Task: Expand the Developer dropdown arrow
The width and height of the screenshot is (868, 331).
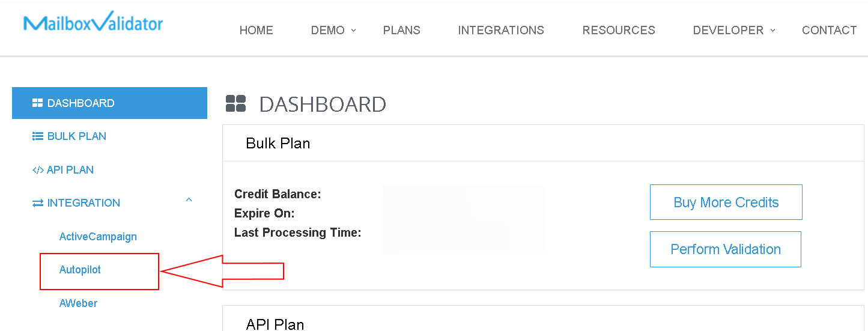Action: tap(773, 30)
